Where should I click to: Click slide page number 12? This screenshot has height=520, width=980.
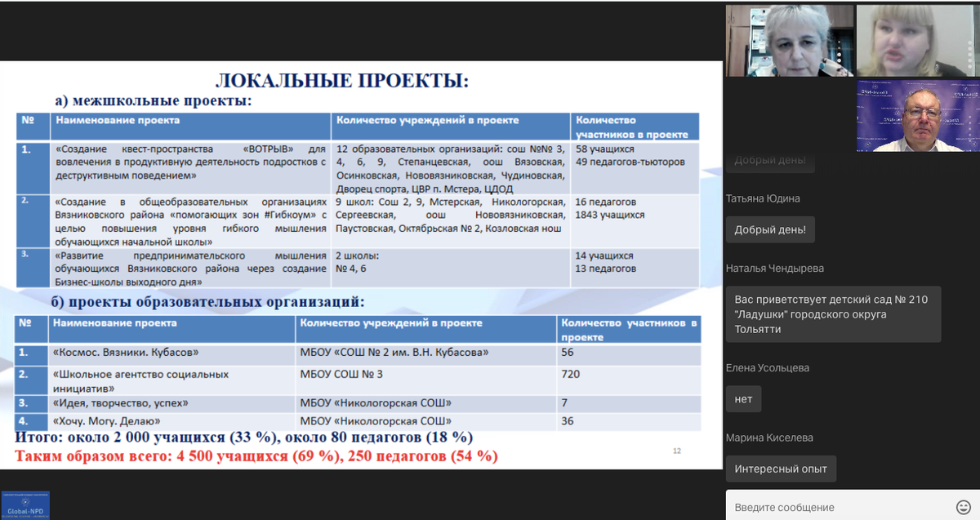676,451
